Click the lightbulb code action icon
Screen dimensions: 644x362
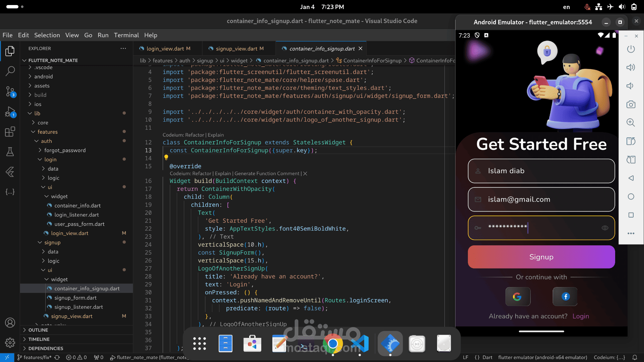(166, 157)
